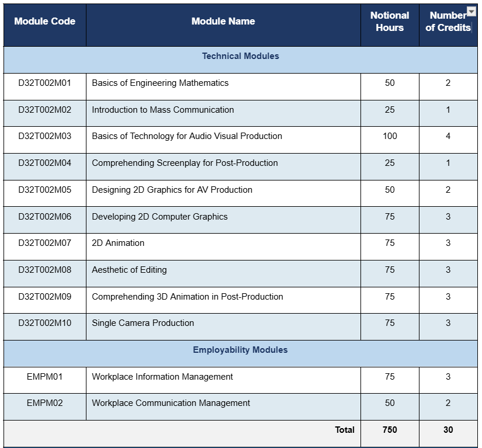Click the total 750 hours cell
The width and height of the screenshot is (482, 448).
point(390,430)
